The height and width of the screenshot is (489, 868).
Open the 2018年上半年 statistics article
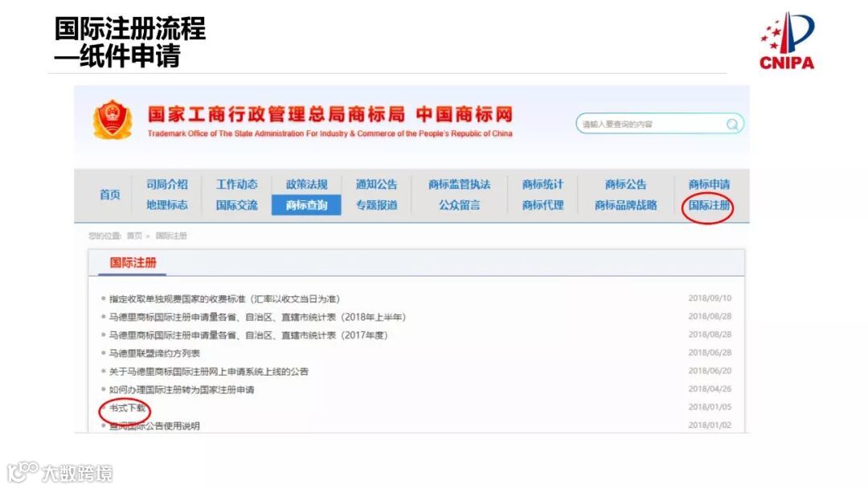click(x=257, y=318)
